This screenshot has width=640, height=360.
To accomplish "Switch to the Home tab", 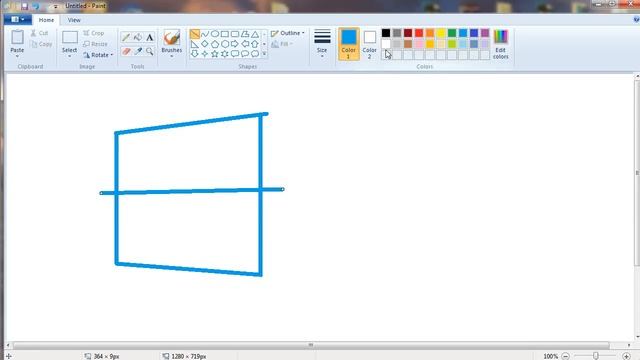I will [x=46, y=20].
